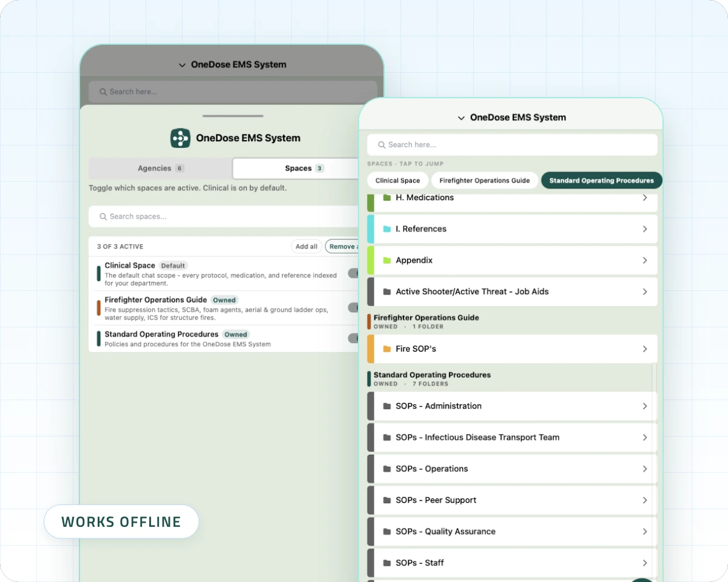Click the Add all button
The height and width of the screenshot is (582, 728).
tap(306, 247)
